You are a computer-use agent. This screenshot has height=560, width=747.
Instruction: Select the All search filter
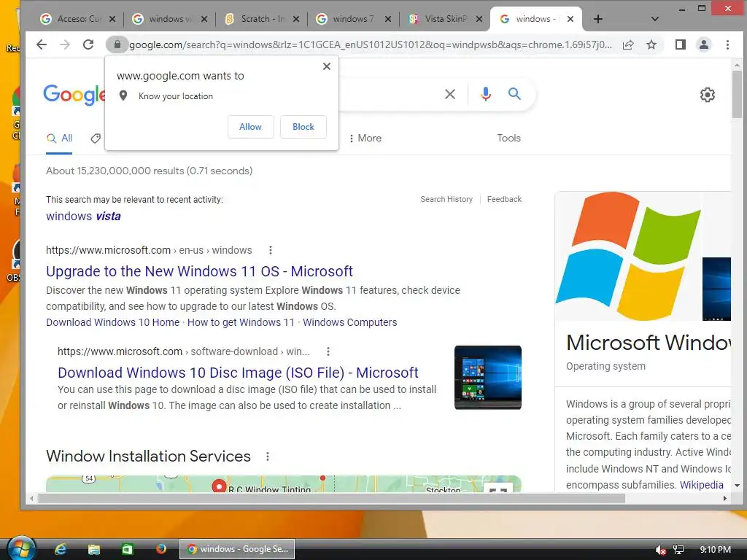[60, 138]
